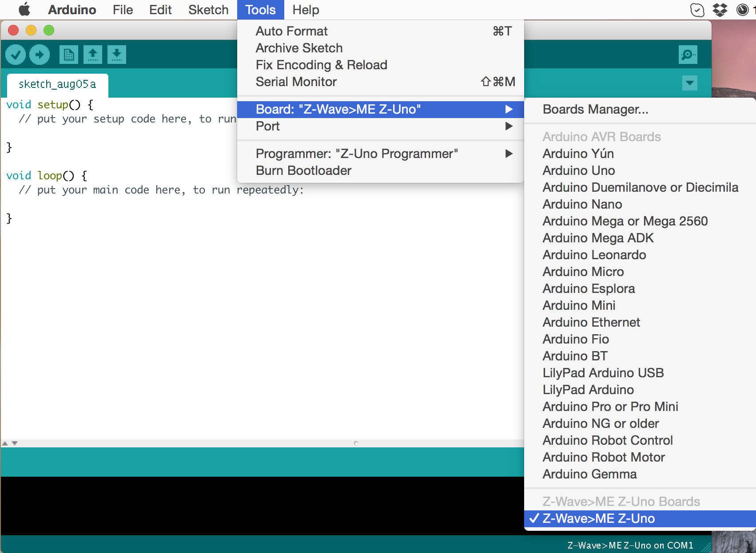Viewport: 756px width, 553px height.
Task: Select Arduino Nano board
Action: 640,205
